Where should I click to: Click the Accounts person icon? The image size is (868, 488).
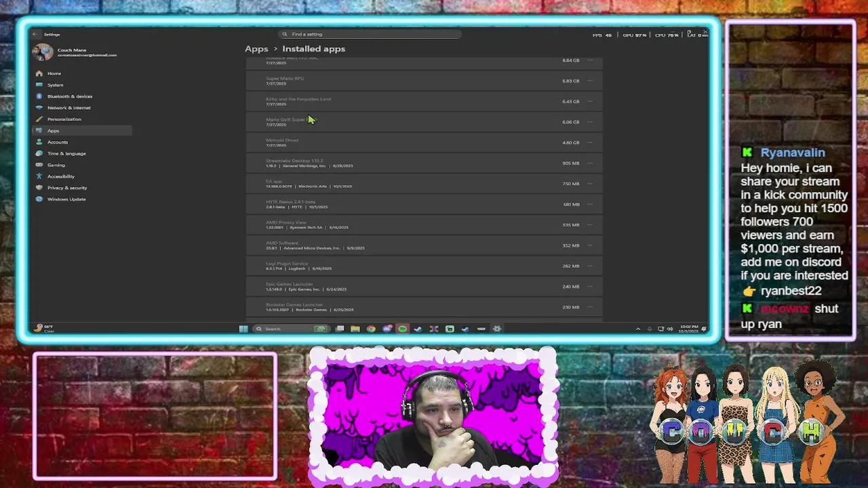tap(39, 142)
